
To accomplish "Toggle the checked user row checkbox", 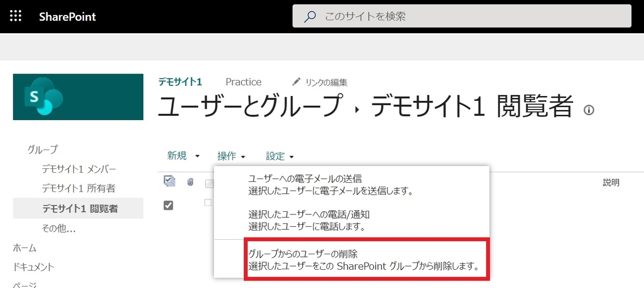I will point(168,205).
